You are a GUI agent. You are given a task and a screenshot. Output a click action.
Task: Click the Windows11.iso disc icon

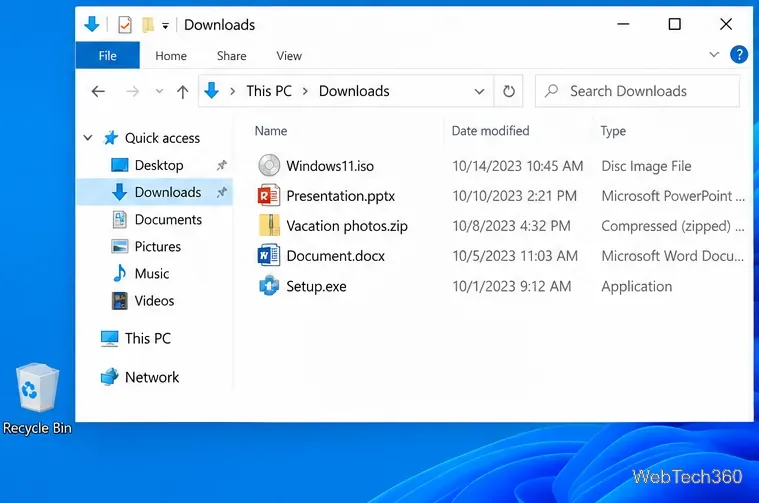click(269, 165)
